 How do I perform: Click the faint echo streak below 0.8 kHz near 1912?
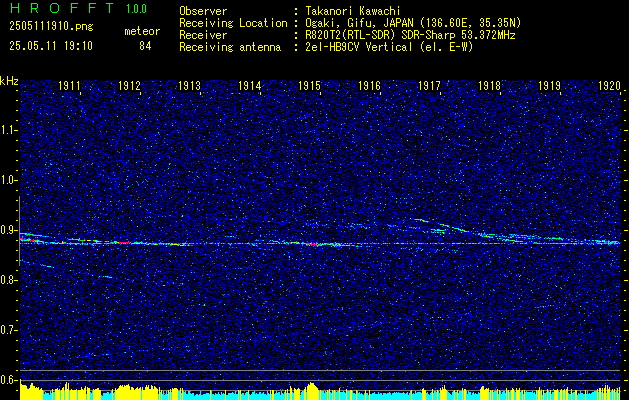[x=106, y=277]
